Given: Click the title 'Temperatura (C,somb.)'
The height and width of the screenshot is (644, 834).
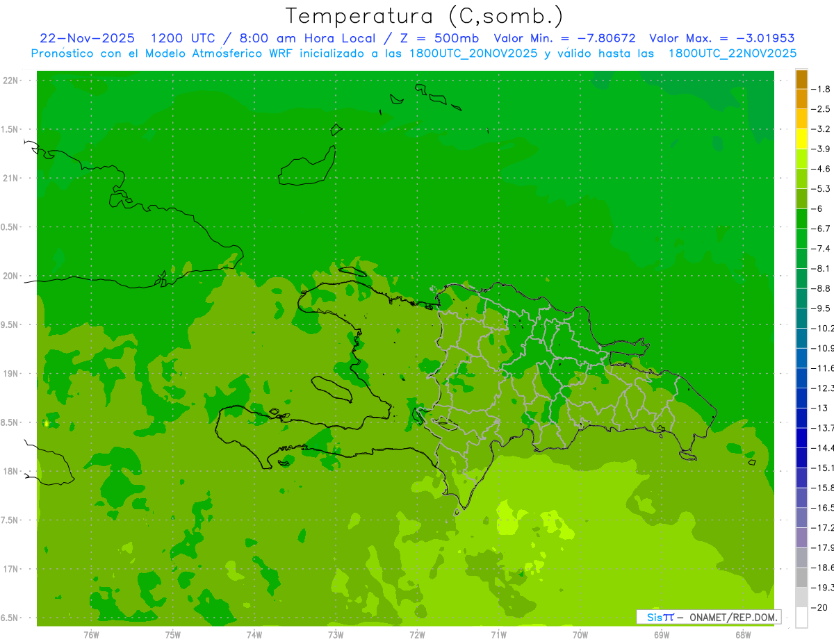Looking at the screenshot, I should [425, 16].
